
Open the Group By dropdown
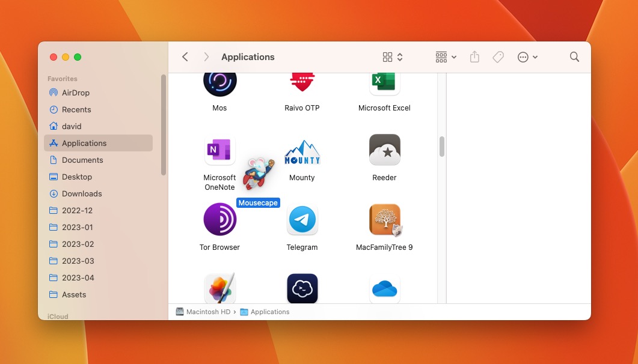446,57
